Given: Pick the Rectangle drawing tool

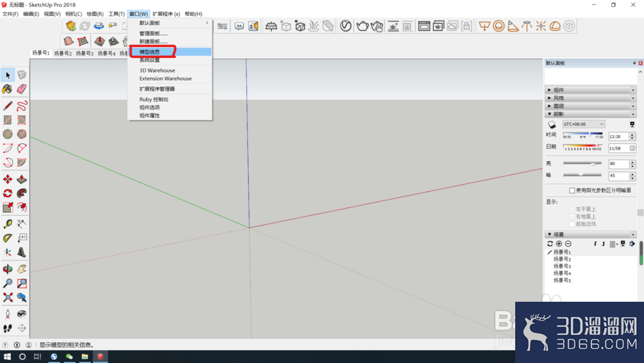Looking at the screenshot, I should click(x=7, y=120).
